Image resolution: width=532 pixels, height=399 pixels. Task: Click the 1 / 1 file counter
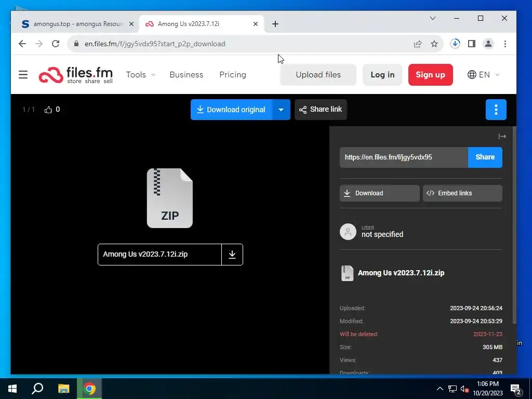pyautogui.click(x=29, y=110)
